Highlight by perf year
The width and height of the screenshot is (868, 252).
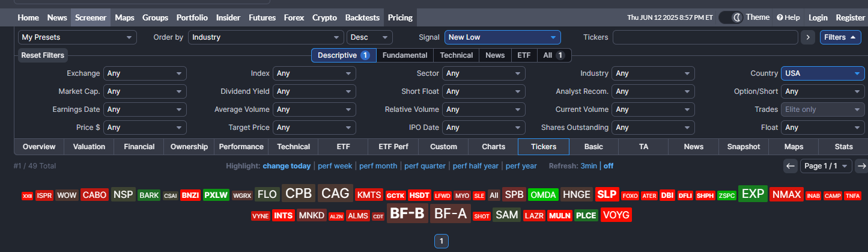click(521, 166)
